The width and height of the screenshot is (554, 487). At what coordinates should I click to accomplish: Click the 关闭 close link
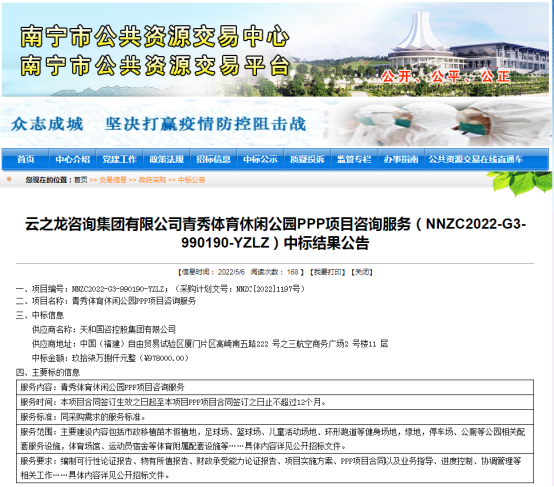(362, 272)
